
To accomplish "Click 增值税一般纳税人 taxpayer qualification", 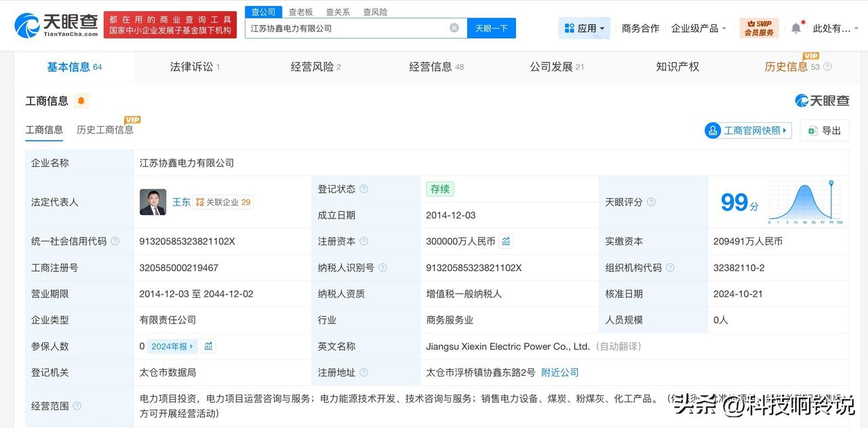I will point(464,294).
